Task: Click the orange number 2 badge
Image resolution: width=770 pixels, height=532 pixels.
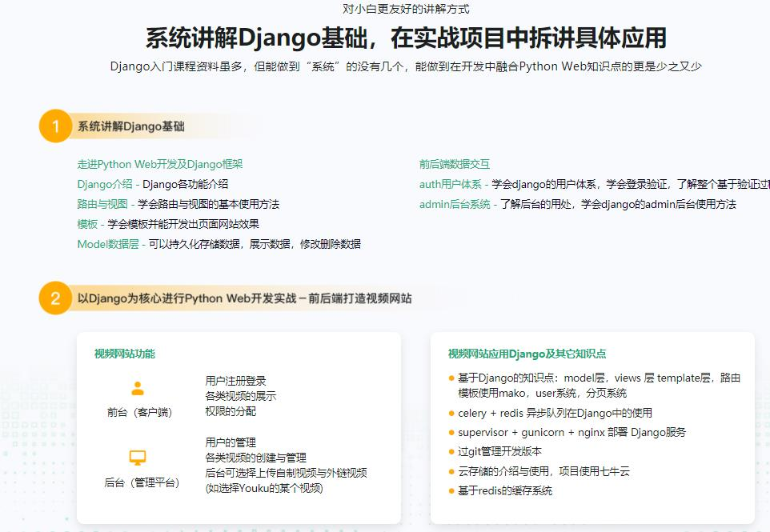Action: [55, 298]
